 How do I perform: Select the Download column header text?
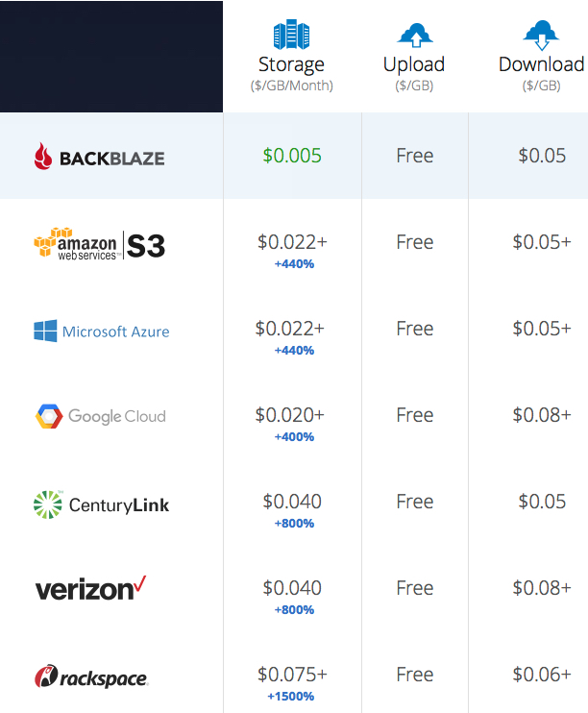(x=541, y=64)
